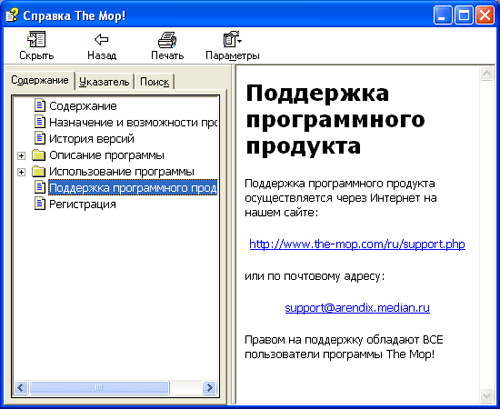
Task: Click the page icon beside Поддержка программного продукта
Action: point(40,187)
